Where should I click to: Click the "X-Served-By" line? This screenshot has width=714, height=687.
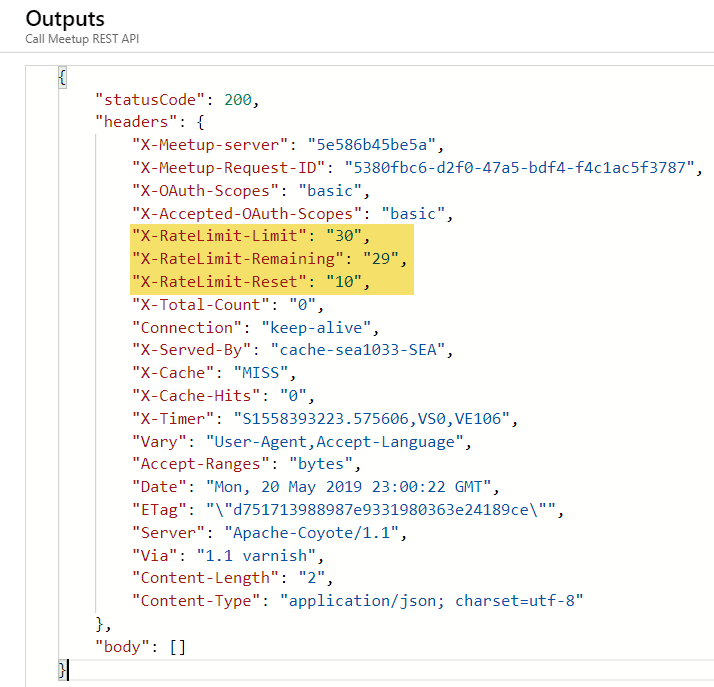tap(292, 350)
